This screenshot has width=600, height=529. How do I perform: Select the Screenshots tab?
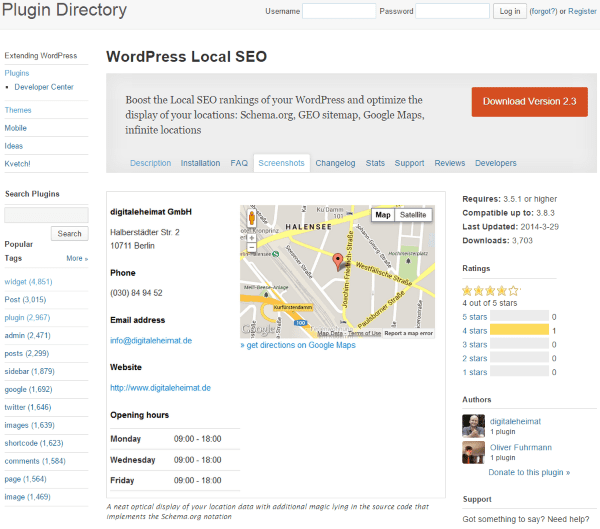(281, 163)
